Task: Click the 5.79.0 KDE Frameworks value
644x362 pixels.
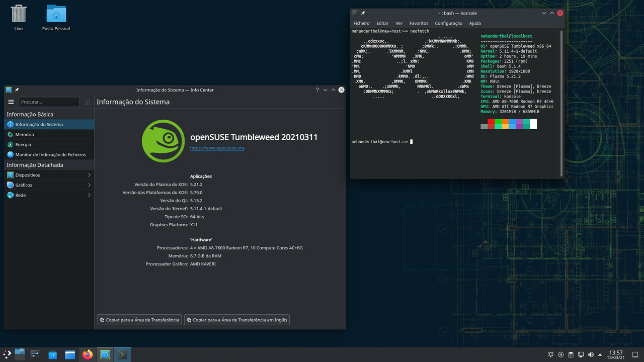Action: pos(196,193)
